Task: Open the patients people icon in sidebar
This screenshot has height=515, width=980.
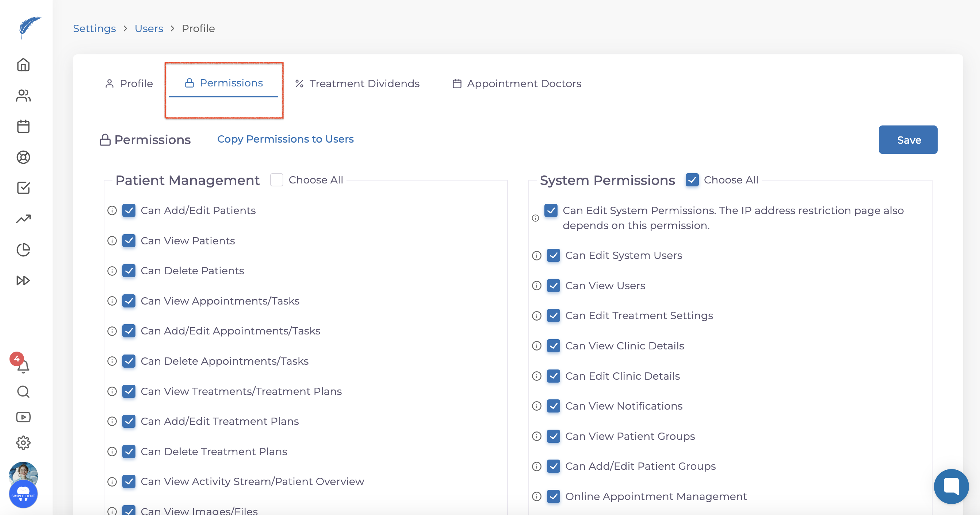Action: coord(23,96)
